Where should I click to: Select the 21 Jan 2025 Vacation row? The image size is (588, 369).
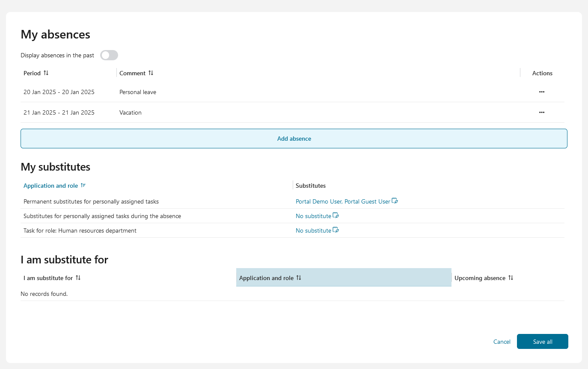click(x=257, y=112)
